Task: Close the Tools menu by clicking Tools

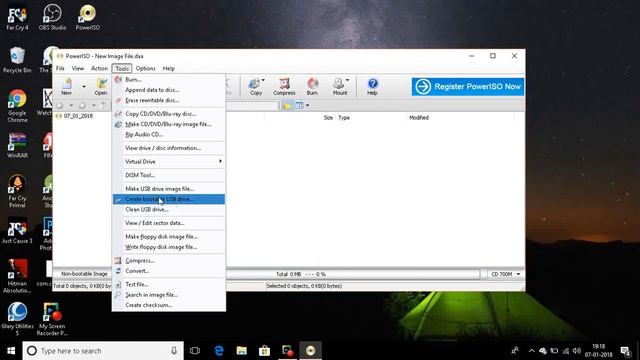Action: (122, 69)
